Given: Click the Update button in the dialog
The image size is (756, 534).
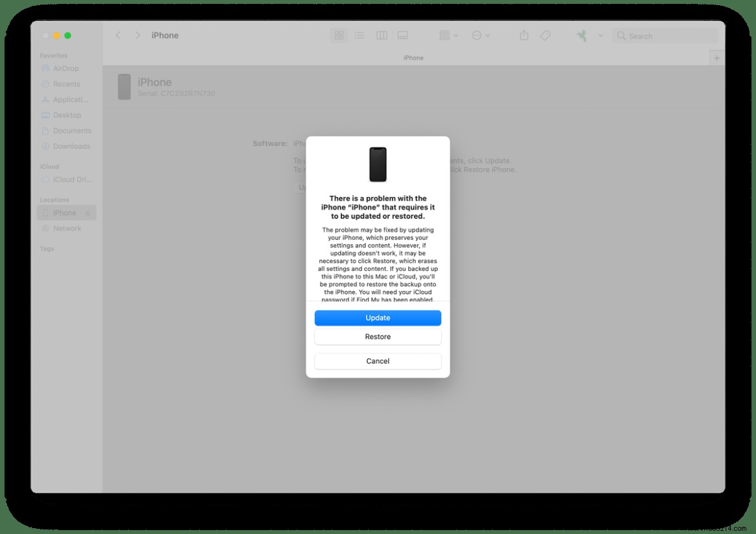Looking at the screenshot, I should coord(378,317).
